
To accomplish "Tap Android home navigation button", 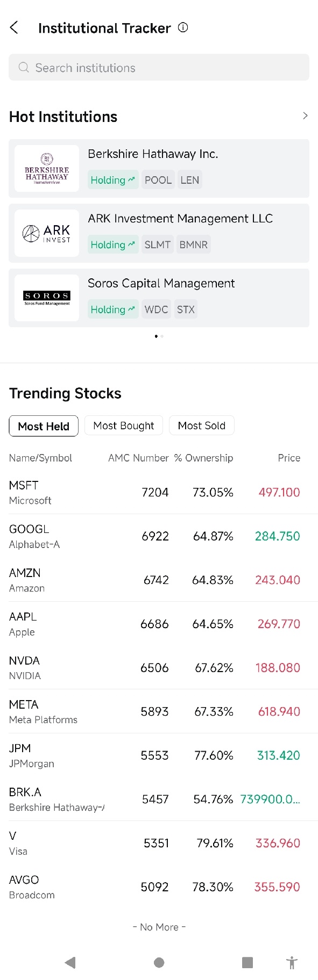I will [x=159, y=962].
